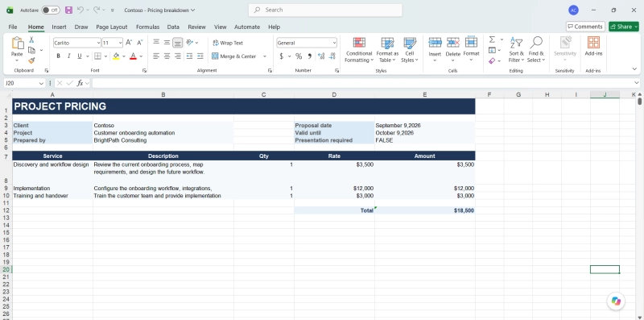Image resolution: width=644 pixels, height=320 pixels.
Task: Click Merge & Center button
Action: click(233, 56)
